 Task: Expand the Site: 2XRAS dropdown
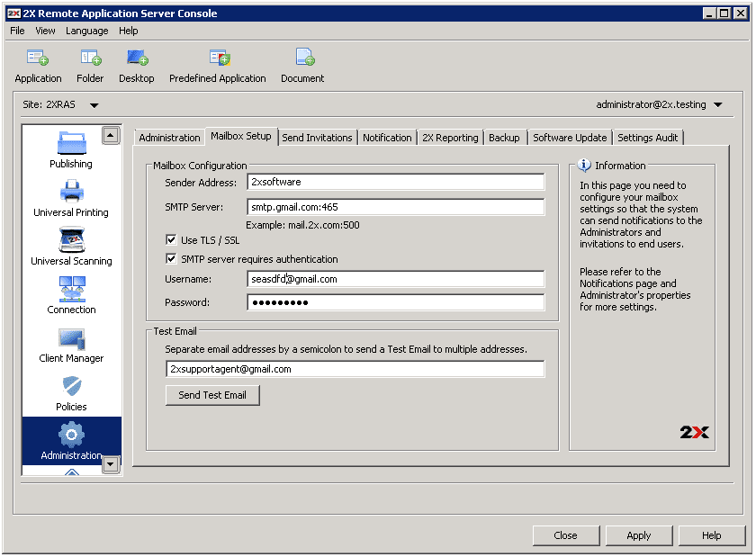[94, 105]
